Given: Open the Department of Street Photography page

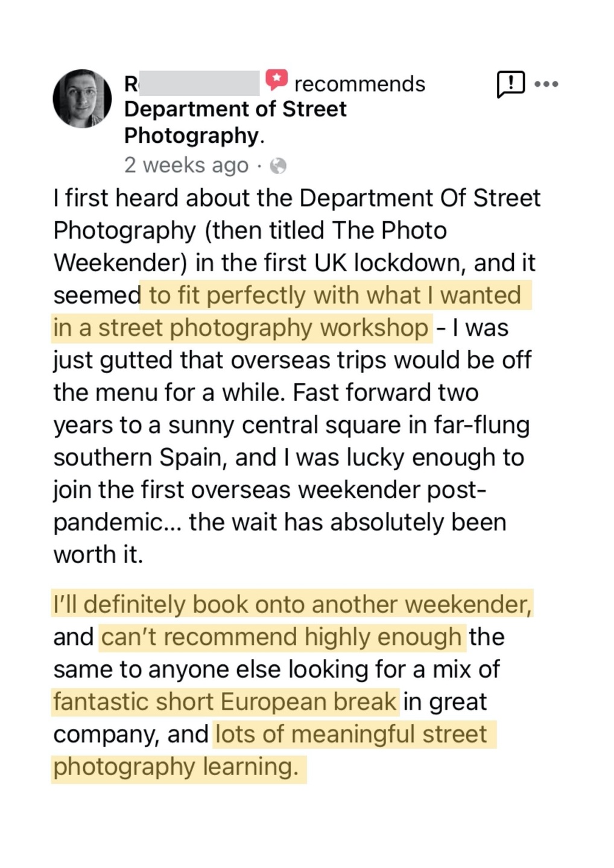Looking at the screenshot, I should coord(235,122).
